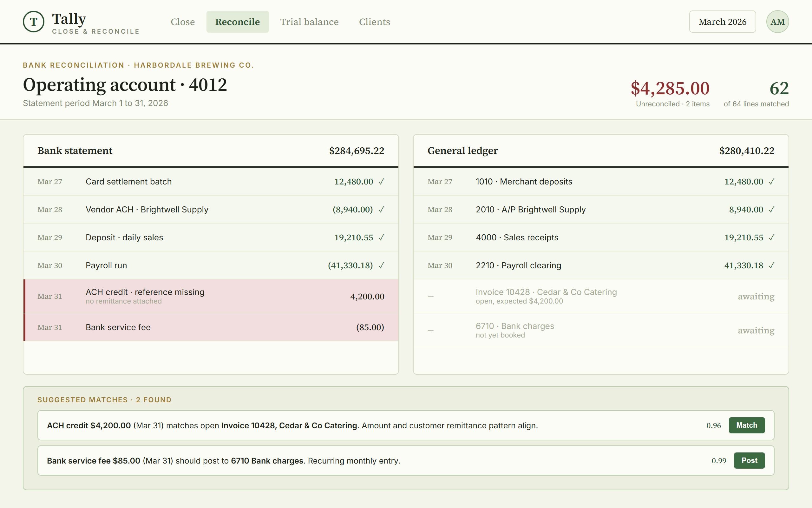Click the General ledger panel title
The height and width of the screenshot is (508, 812).
tap(462, 151)
